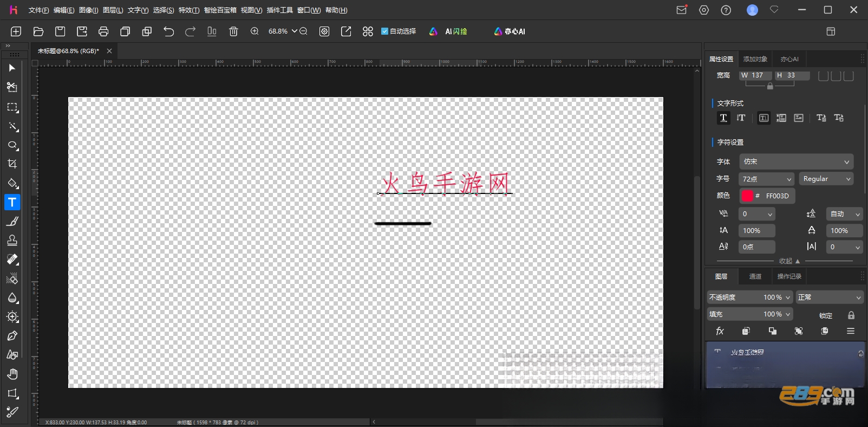Image resolution: width=868 pixels, height=427 pixels.
Task: Click the AI闪绘 button
Action: tap(449, 31)
